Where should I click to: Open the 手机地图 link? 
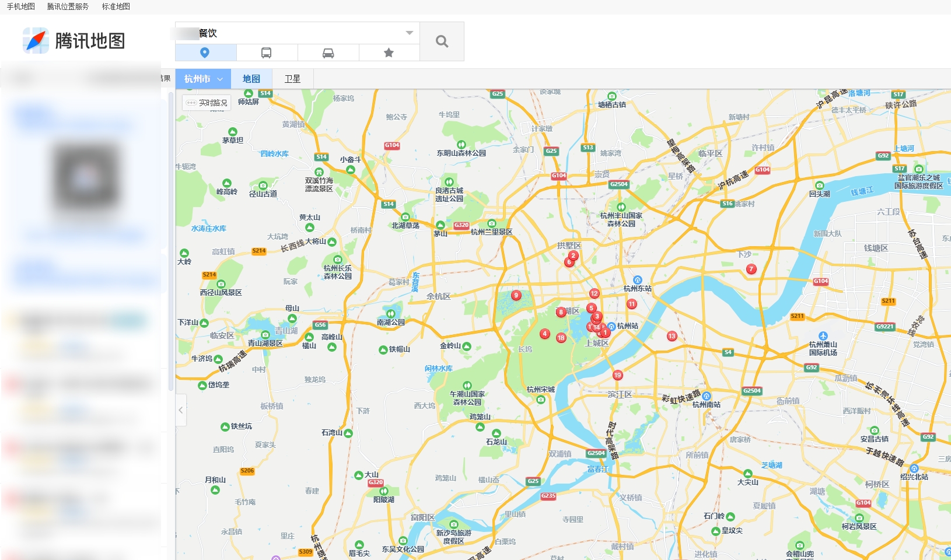tap(21, 6)
